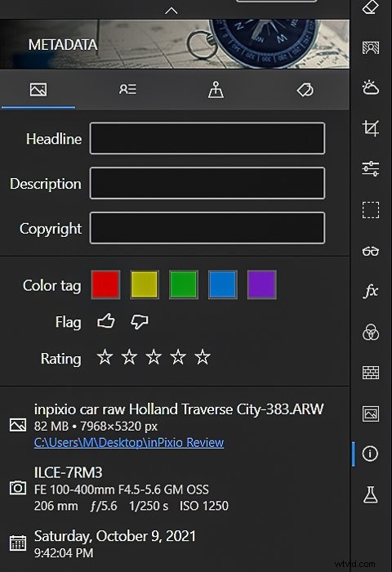The height and width of the screenshot is (572, 392).
Task: Click the Headline input field
Action: point(207,138)
